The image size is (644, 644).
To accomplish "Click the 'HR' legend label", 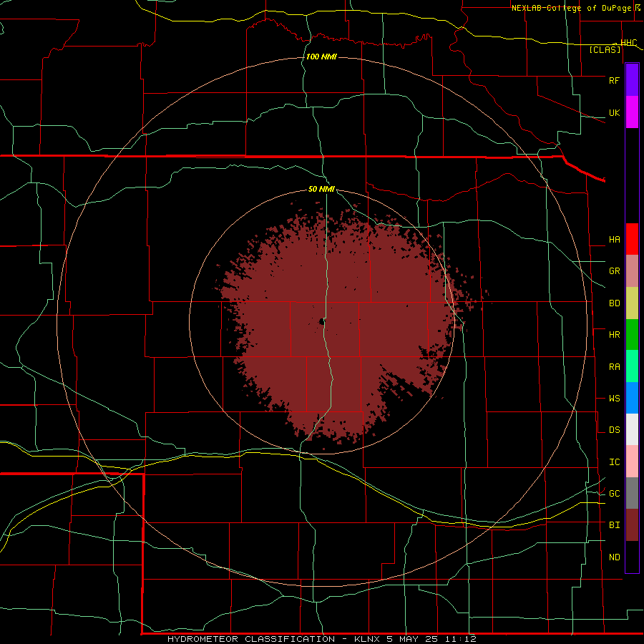I will click(x=614, y=335).
